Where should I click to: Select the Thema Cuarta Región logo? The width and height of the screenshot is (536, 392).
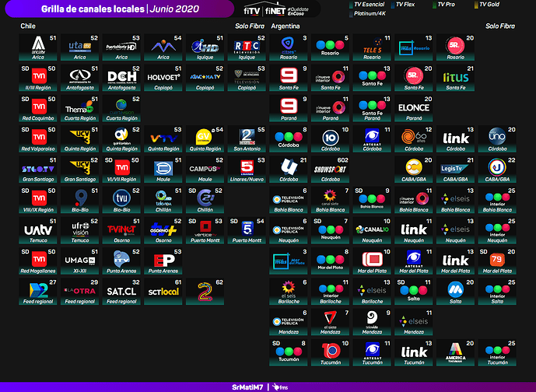[79, 108]
